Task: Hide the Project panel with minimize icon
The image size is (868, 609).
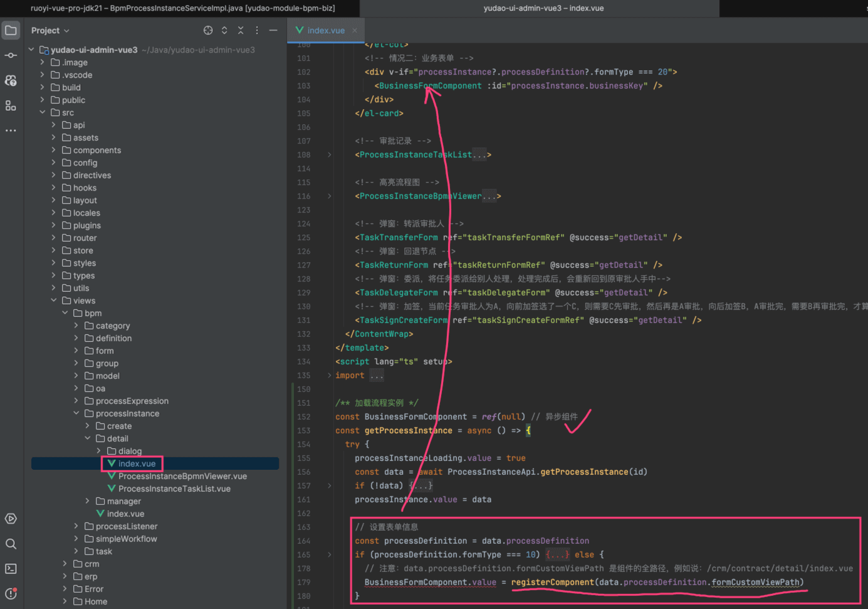Action: point(273,30)
